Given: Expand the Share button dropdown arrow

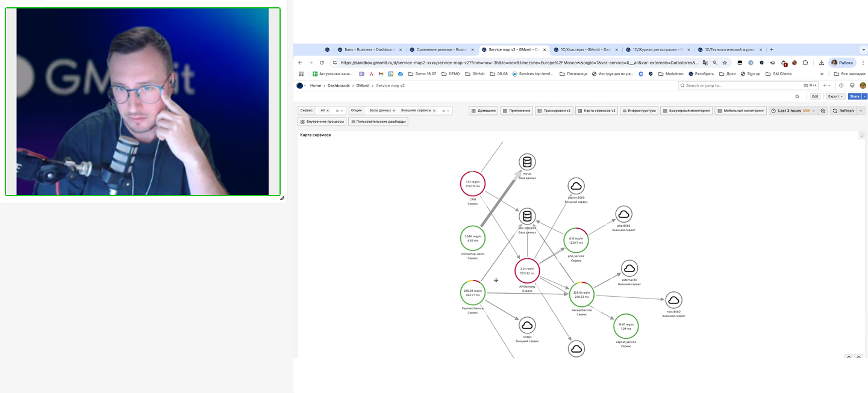Looking at the screenshot, I should pyautogui.click(x=864, y=96).
